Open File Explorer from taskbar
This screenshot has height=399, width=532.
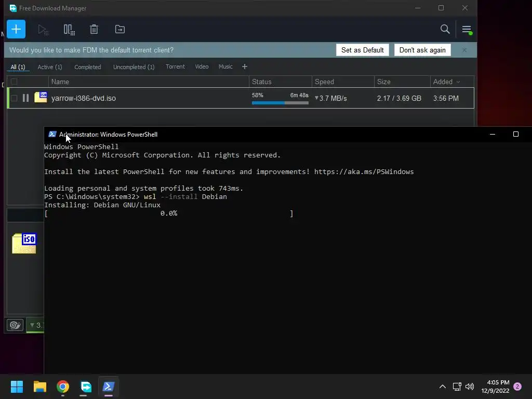(x=39, y=387)
